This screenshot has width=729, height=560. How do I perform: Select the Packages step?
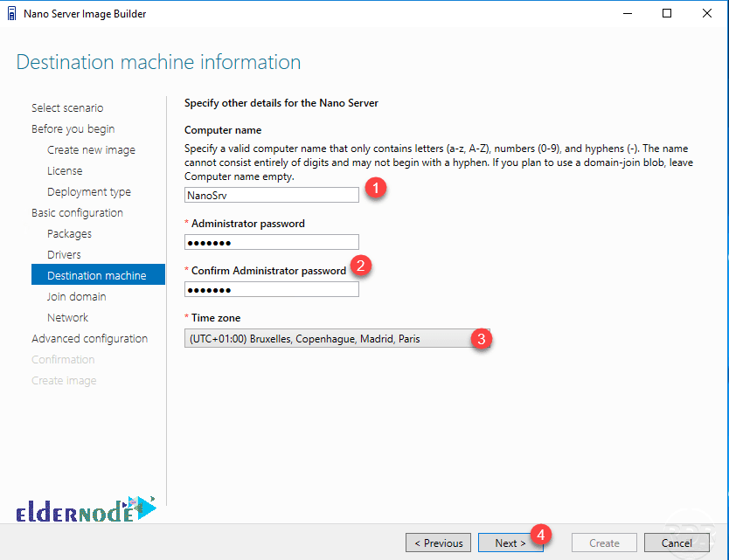click(69, 234)
